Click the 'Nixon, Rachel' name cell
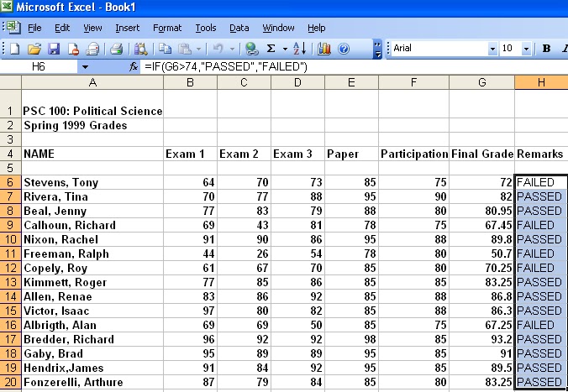Viewport: 568px width, 392px height. [x=92, y=239]
